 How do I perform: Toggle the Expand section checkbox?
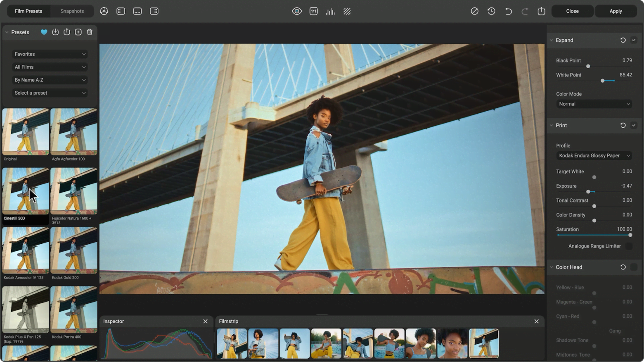[x=634, y=40]
